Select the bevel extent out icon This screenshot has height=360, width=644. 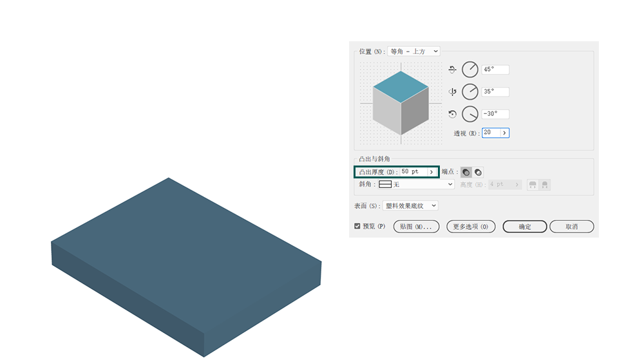tap(533, 185)
